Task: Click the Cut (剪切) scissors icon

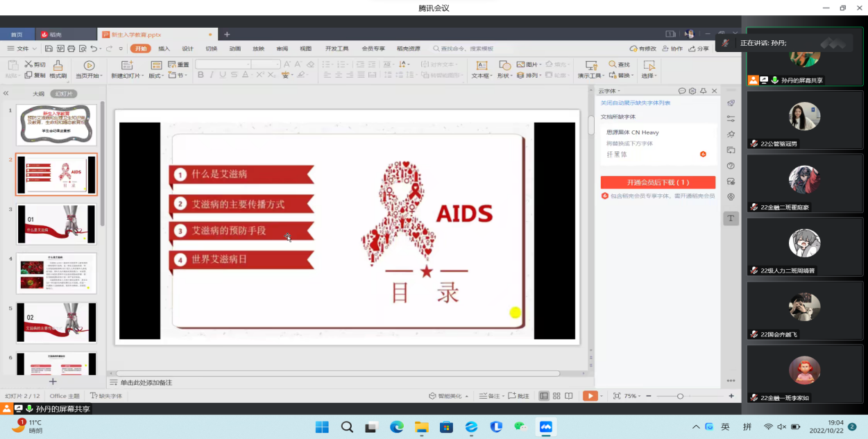Action: pyautogui.click(x=28, y=64)
